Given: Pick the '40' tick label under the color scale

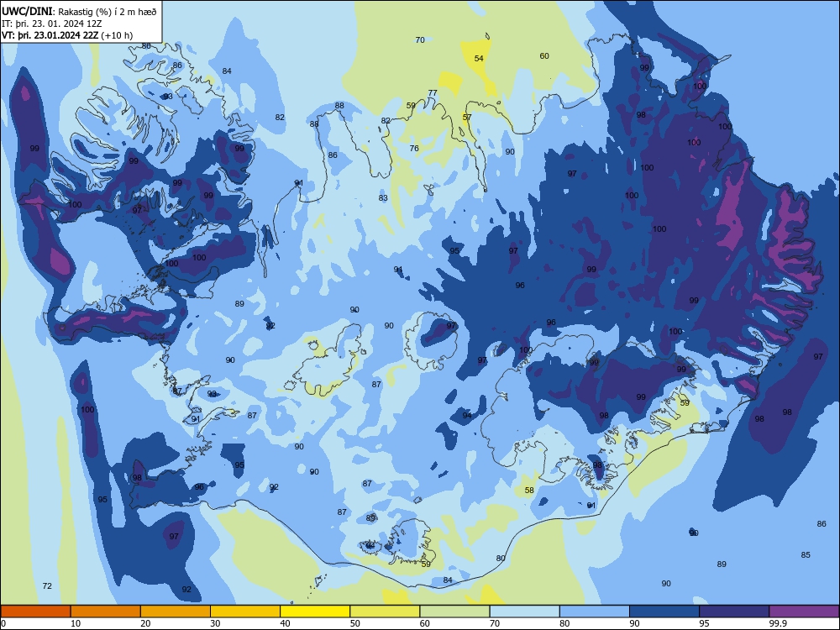Looking at the screenshot, I should click(x=286, y=623).
